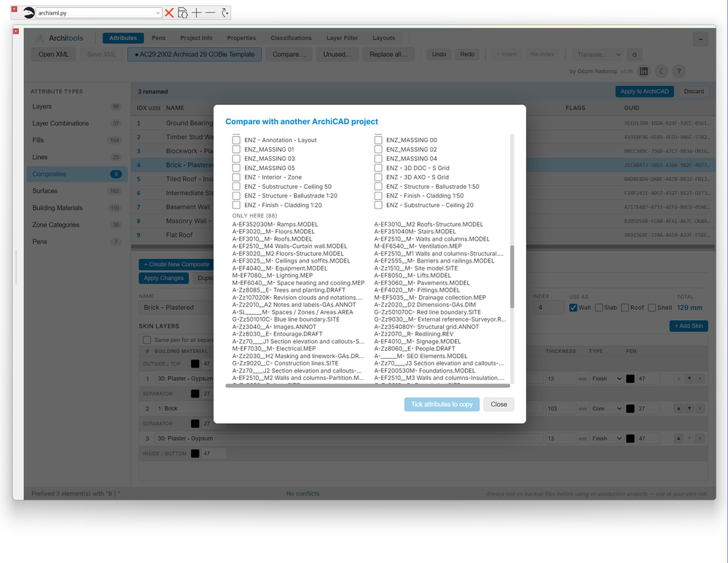Delete the third skin row

tap(700, 438)
